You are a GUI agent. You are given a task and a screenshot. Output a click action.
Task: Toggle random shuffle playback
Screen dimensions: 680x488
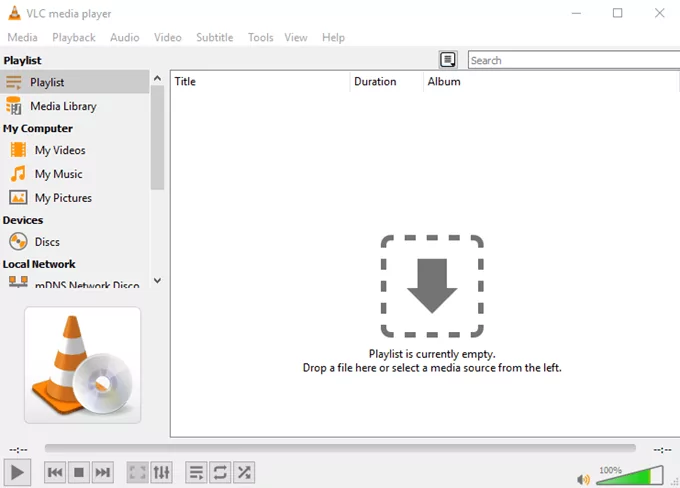[244, 472]
